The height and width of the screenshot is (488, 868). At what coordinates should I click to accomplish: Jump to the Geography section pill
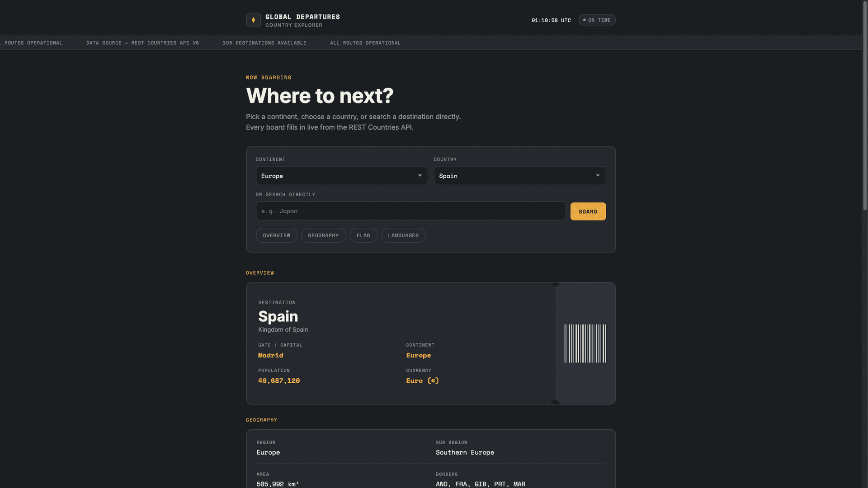323,235
